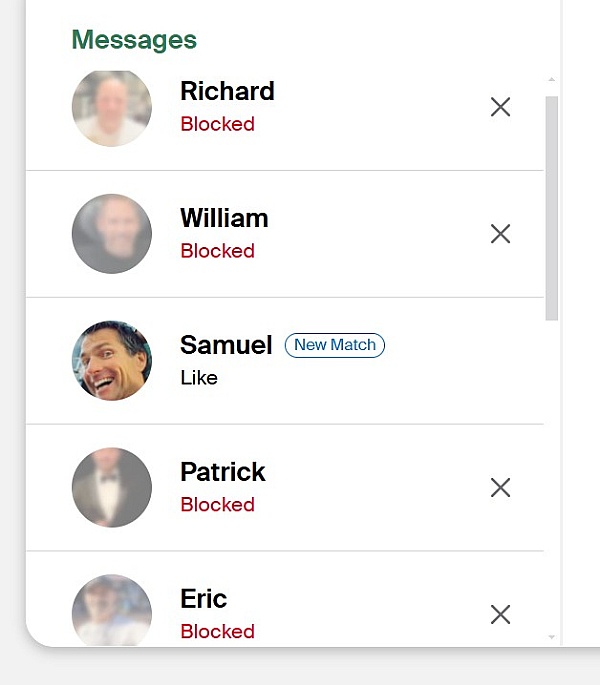Remove Patrick's conversation using X icon

point(500,488)
